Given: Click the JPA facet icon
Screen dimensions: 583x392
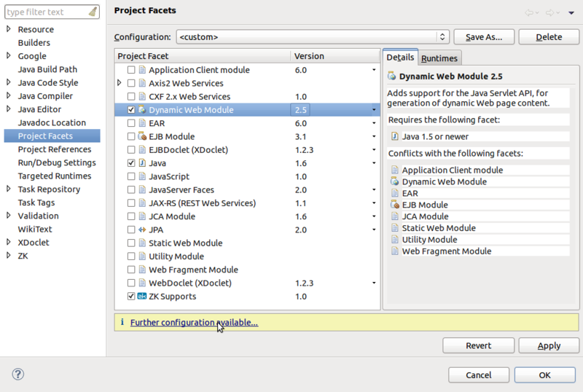Looking at the screenshot, I should click(x=142, y=230).
